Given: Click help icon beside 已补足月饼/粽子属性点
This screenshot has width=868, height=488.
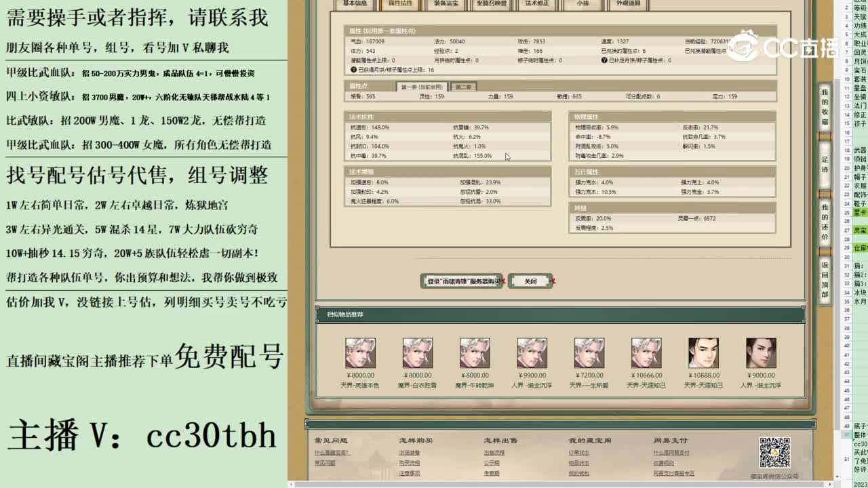Looking at the screenshot, I should [604, 60].
